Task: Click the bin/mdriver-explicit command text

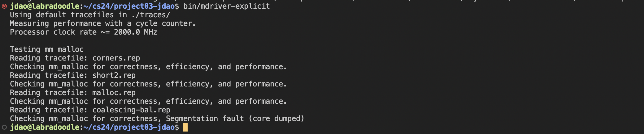Action: [x=226, y=6]
